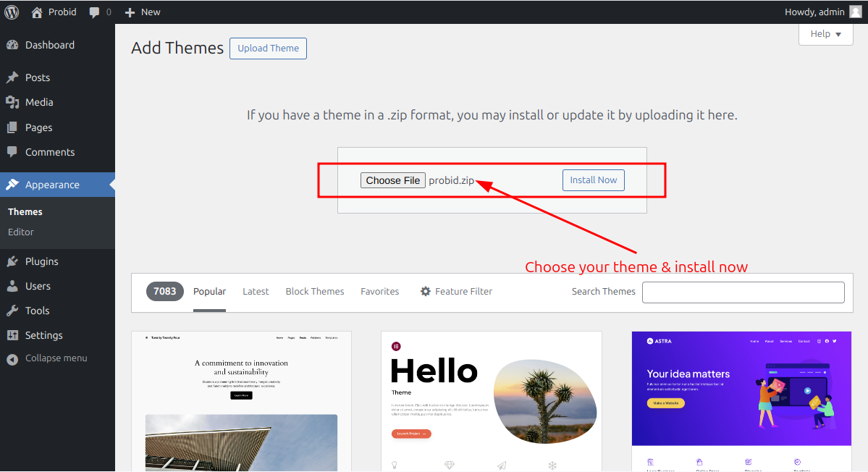Click the probid.zip file name text
The image size is (868, 472).
pos(451,180)
